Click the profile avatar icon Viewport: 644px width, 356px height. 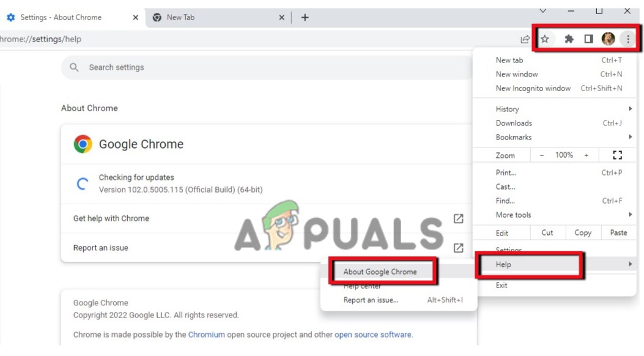pyautogui.click(x=608, y=38)
